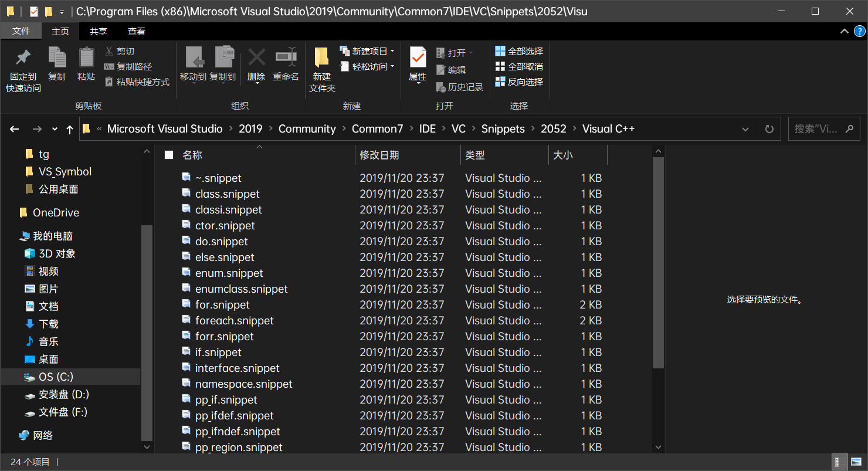Click the Cut (剪切) scissors icon
This screenshot has height=471, width=868.
[109, 52]
